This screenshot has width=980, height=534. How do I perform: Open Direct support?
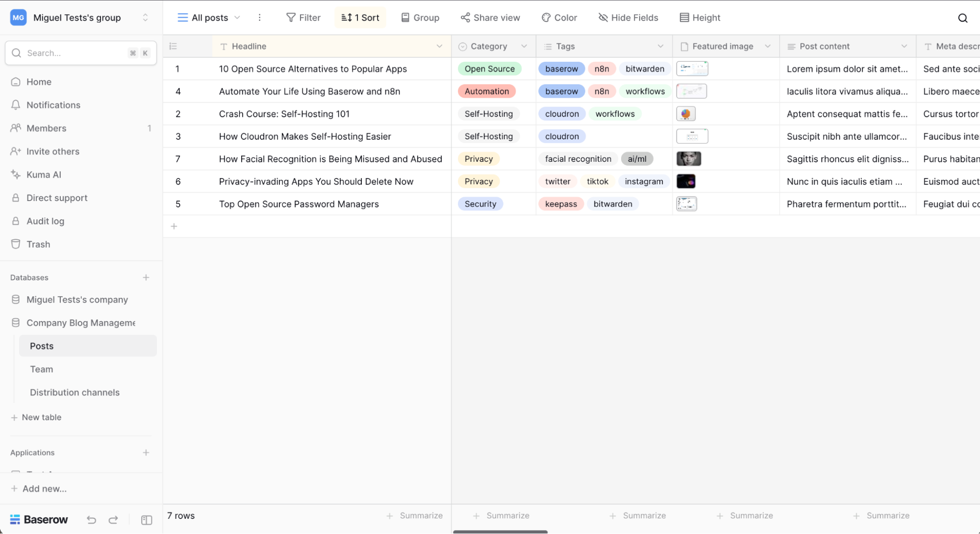click(x=57, y=198)
